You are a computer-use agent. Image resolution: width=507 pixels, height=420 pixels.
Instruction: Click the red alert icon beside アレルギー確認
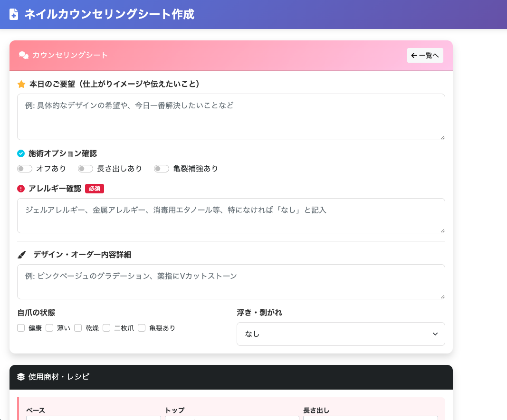[x=20, y=188]
